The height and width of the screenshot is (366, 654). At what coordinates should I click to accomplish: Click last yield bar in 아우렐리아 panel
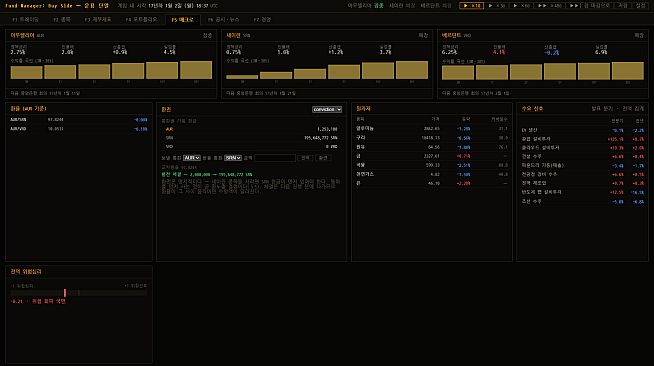tap(196, 70)
